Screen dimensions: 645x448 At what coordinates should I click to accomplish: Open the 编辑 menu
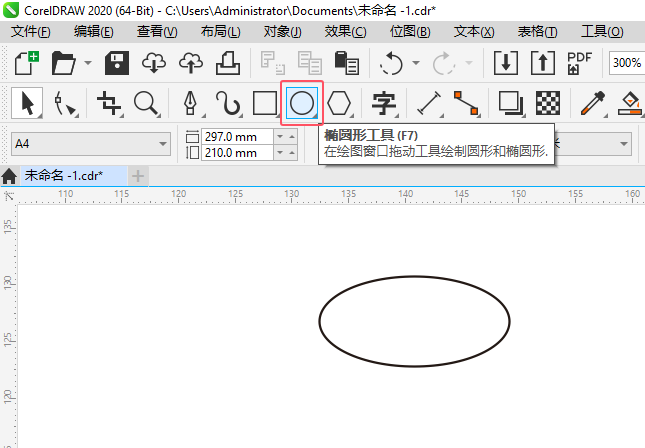coord(93,32)
